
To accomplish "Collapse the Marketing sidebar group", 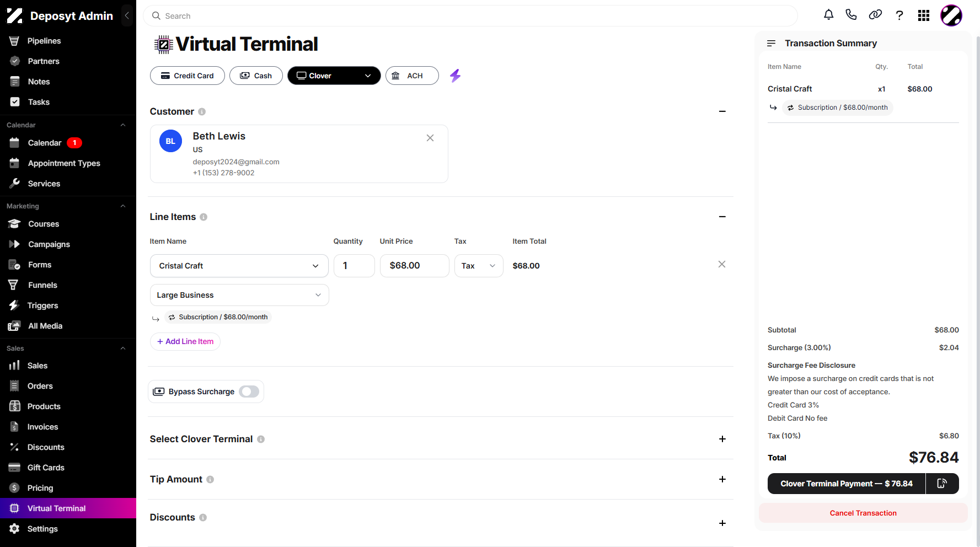I will pyautogui.click(x=123, y=206).
